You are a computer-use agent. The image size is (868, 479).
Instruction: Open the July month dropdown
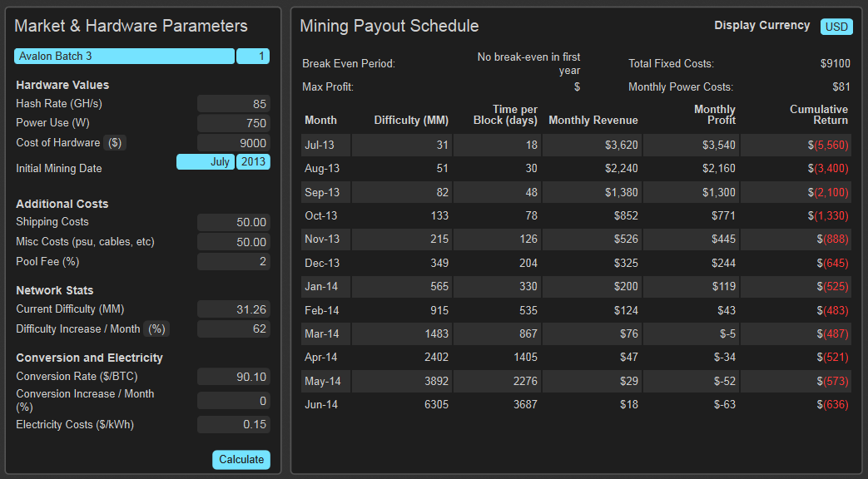(x=206, y=161)
